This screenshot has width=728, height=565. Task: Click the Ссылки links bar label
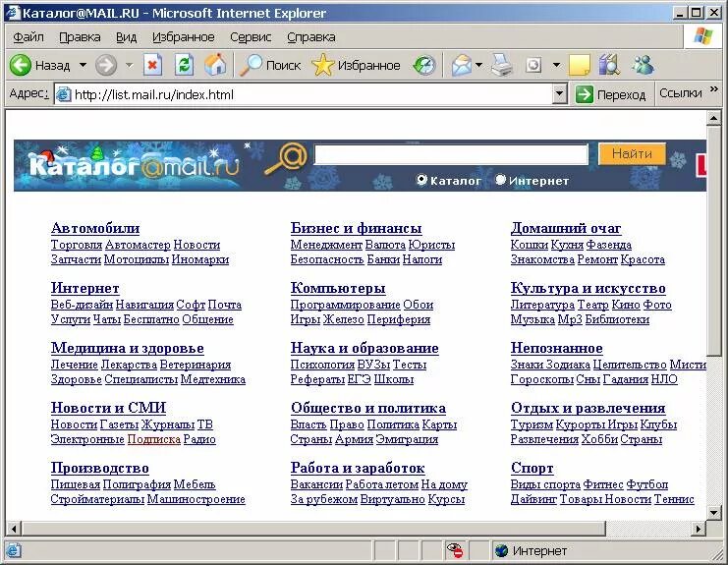(x=681, y=93)
